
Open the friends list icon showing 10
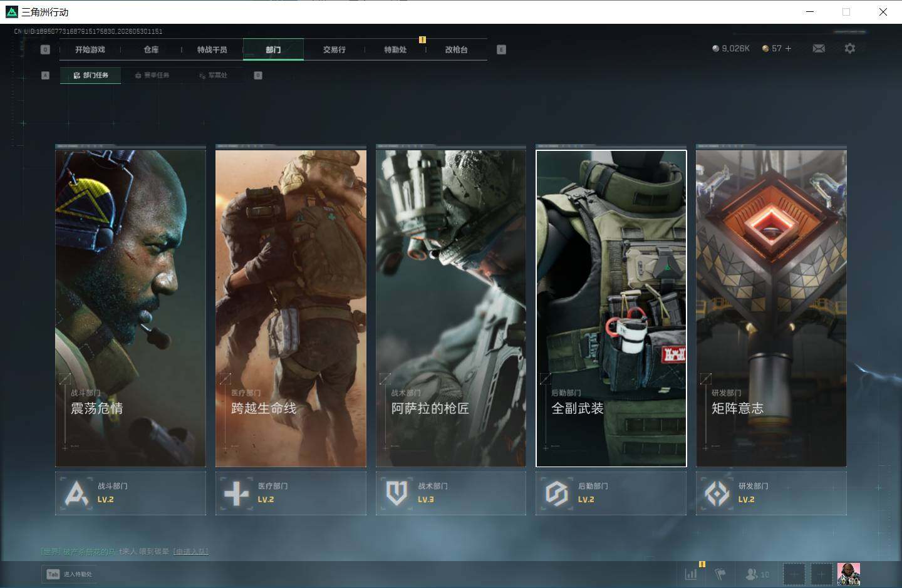(x=757, y=574)
